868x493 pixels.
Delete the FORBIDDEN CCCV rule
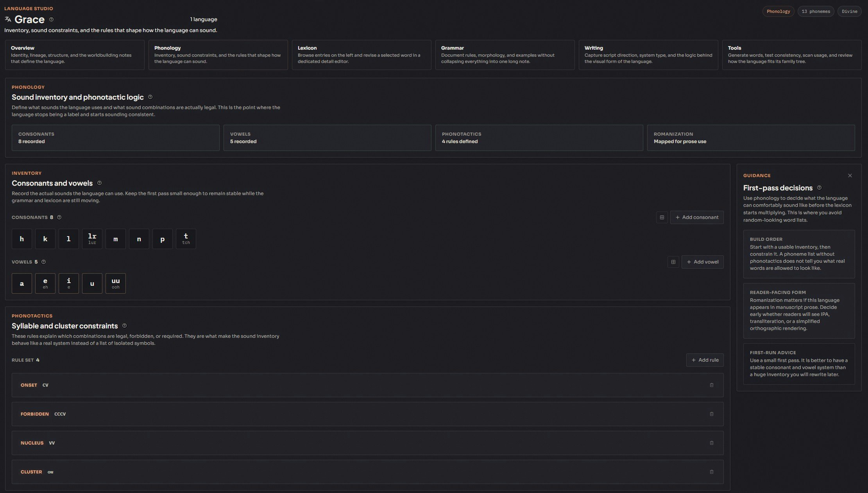[x=711, y=414]
